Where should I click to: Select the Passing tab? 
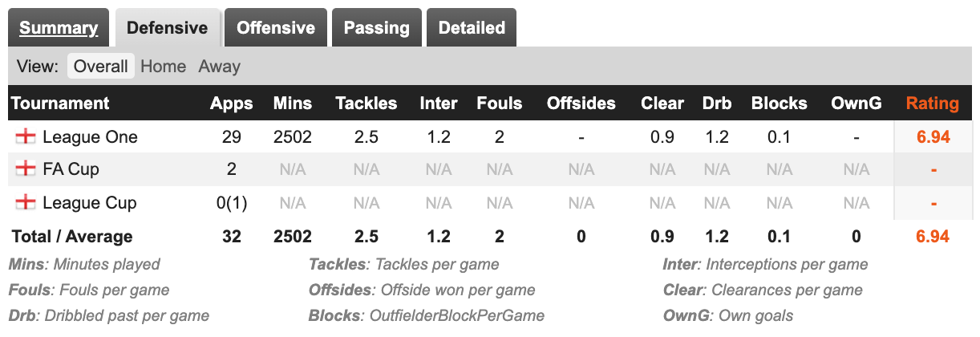pos(377,28)
